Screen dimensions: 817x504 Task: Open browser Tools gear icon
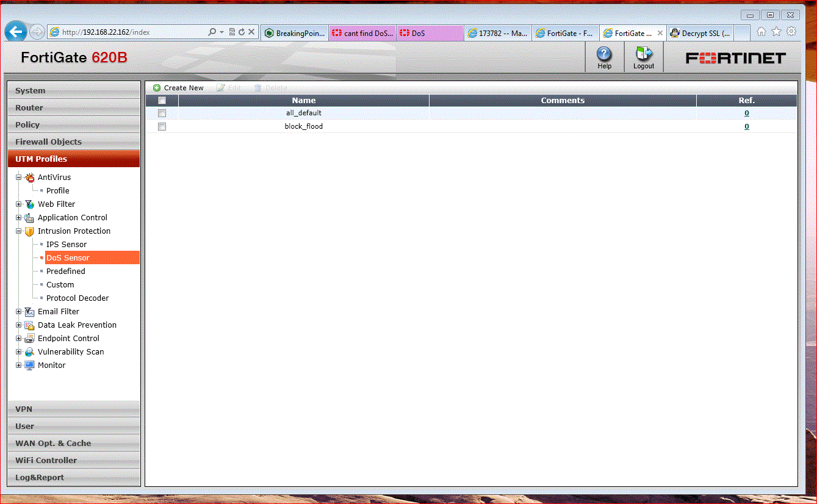click(x=791, y=32)
